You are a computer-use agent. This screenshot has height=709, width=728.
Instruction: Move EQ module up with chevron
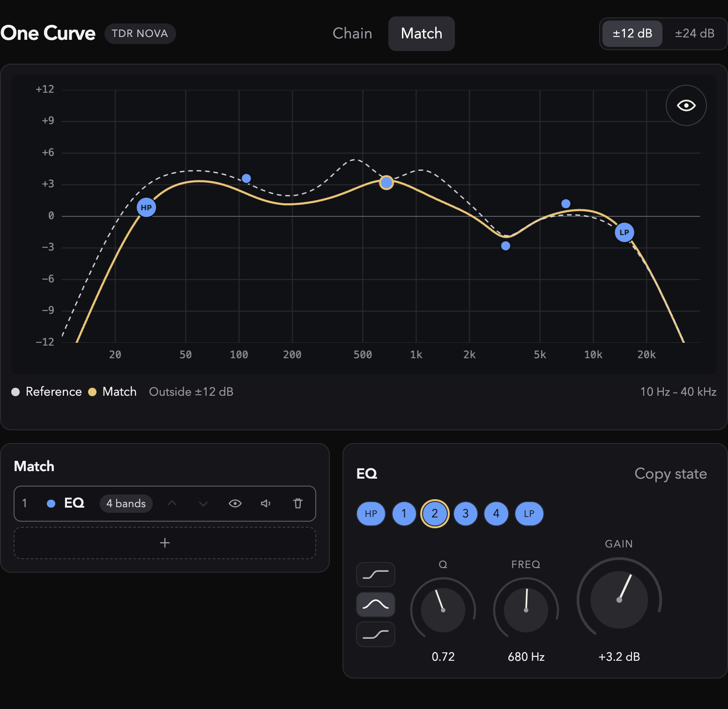[172, 503]
